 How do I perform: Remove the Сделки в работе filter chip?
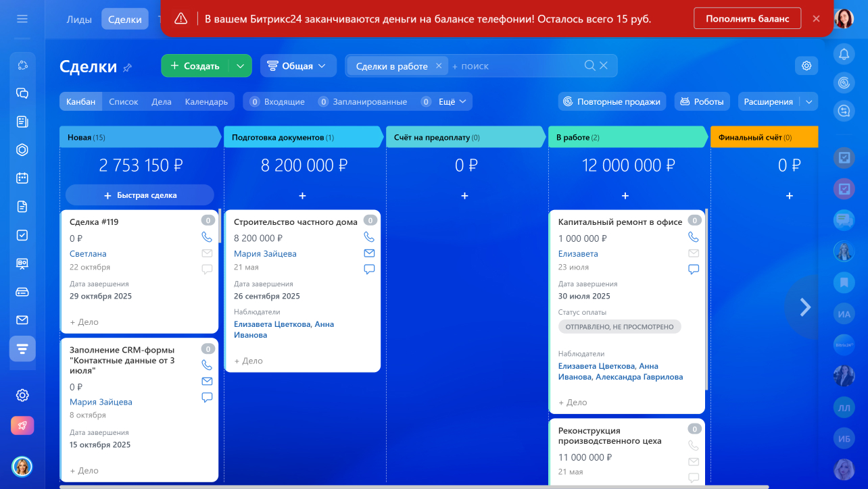(x=438, y=66)
